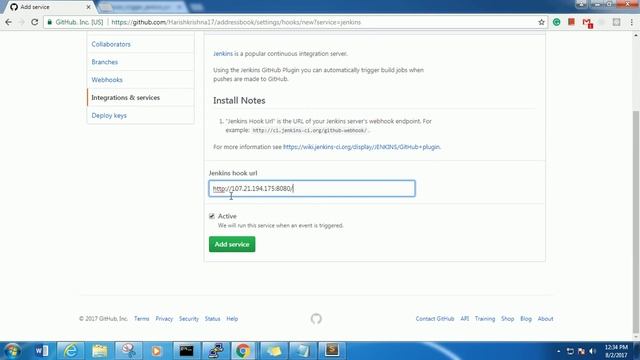The width and height of the screenshot is (640, 360).
Task: Open sticky notes taskbar icon
Action: coord(273,351)
